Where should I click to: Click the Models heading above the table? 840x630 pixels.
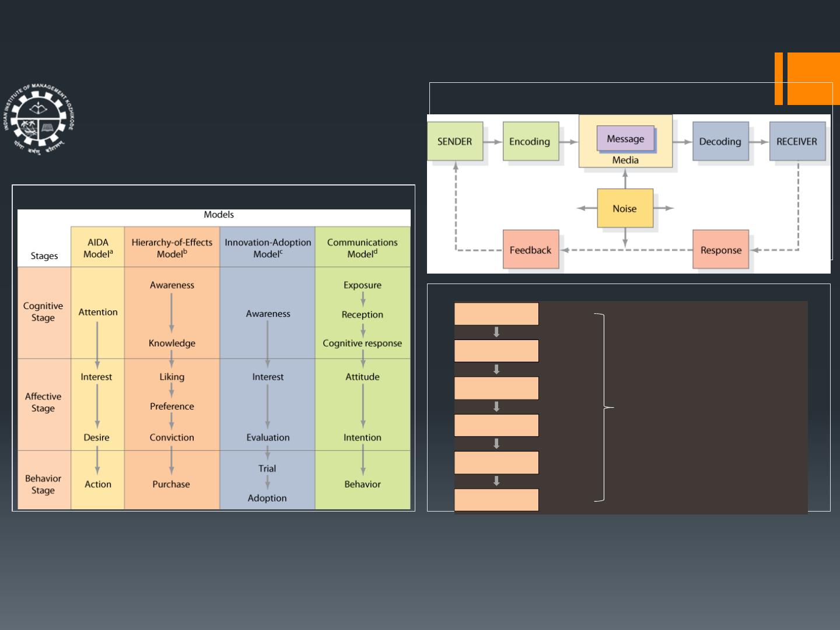point(219,215)
